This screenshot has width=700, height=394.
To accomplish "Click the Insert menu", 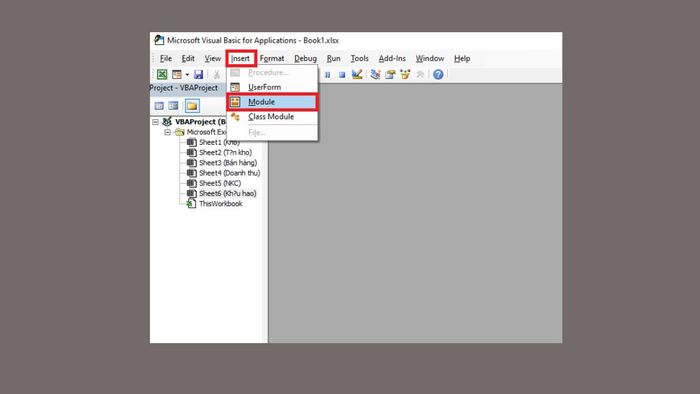I will pos(241,58).
